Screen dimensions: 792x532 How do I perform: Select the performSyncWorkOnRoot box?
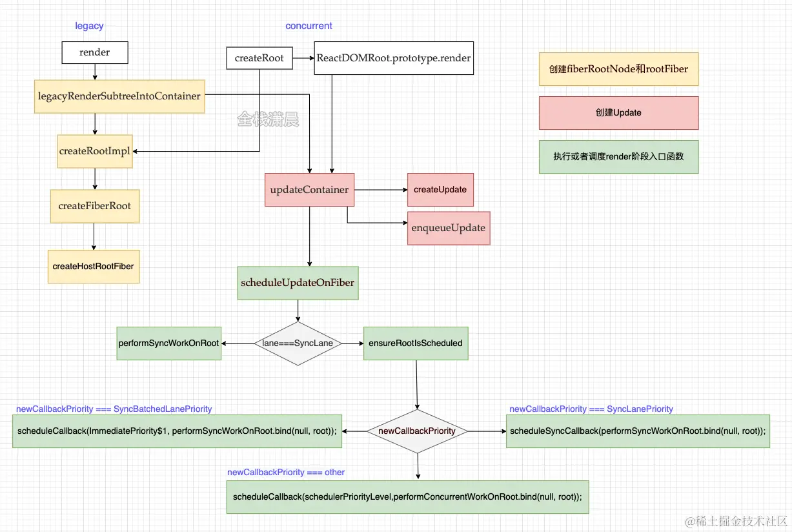pyautogui.click(x=168, y=343)
